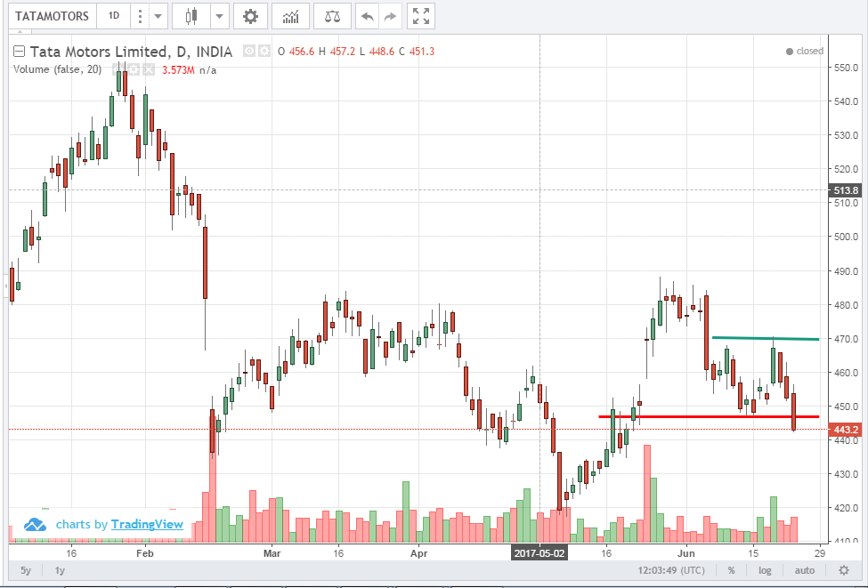Click the TATAMOTORS symbol search field

click(x=52, y=16)
